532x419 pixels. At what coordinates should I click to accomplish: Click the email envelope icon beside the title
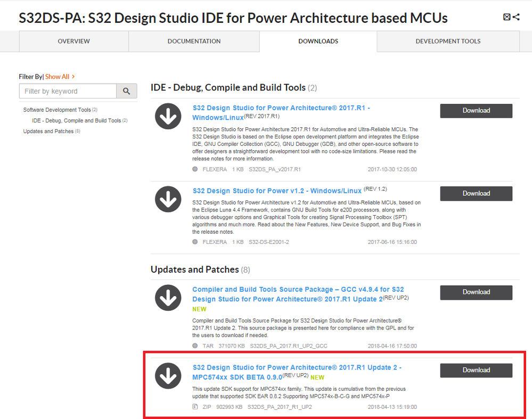[x=506, y=17]
